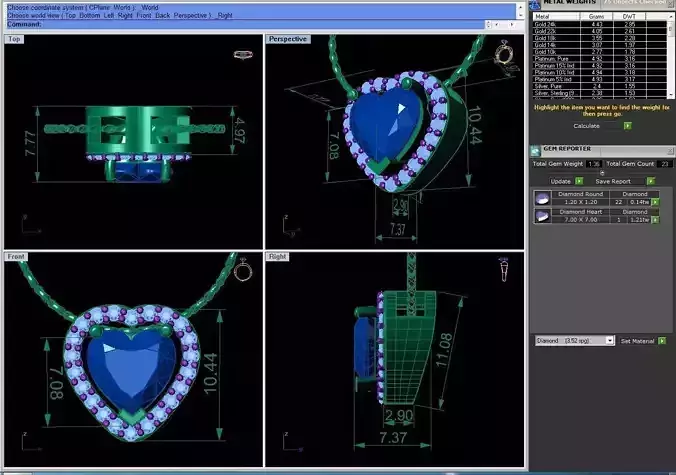Image resolution: width=676 pixels, height=475 pixels.
Task: Select the Diamond Heart gem thumbnail
Action: 542,216
